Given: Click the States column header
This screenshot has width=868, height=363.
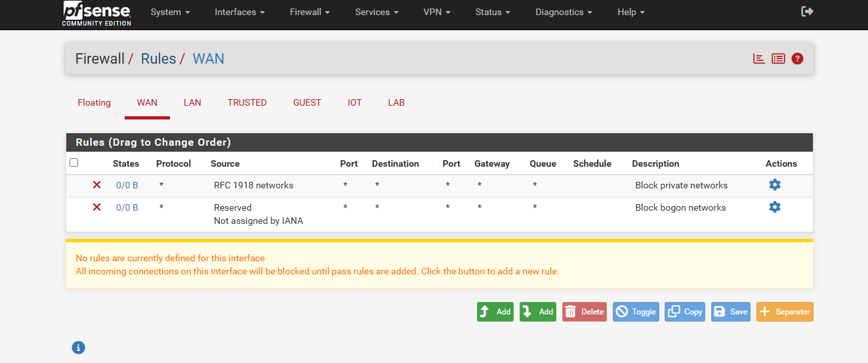Looking at the screenshot, I should (x=126, y=163).
